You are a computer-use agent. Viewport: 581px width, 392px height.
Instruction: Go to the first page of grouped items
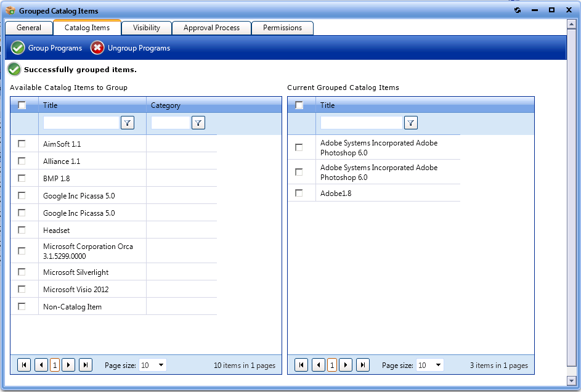tap(301, 365)
